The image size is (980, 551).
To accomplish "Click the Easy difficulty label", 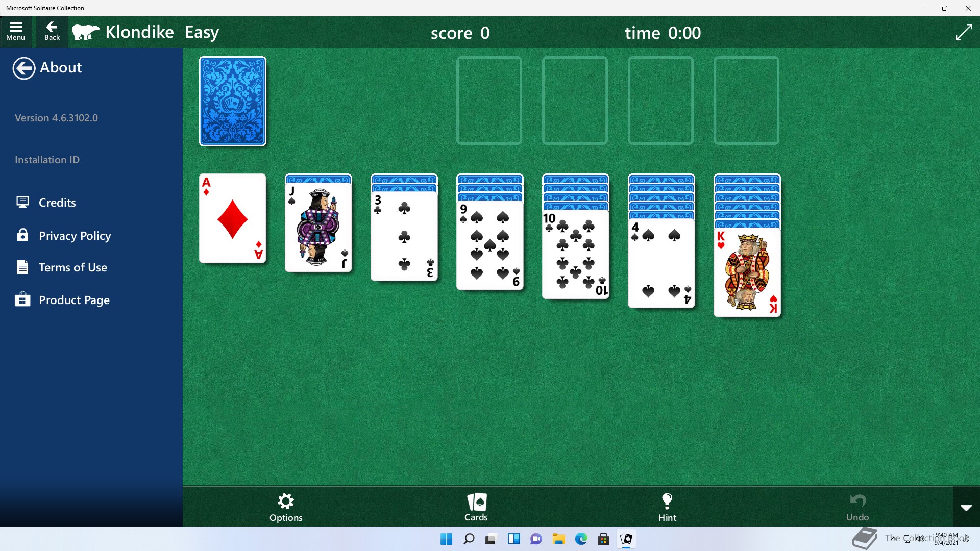I will point(202,33).
